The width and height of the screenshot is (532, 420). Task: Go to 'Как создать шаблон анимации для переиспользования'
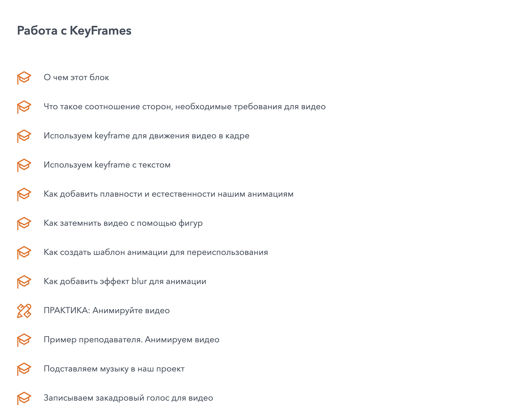[x=156, y=252]
